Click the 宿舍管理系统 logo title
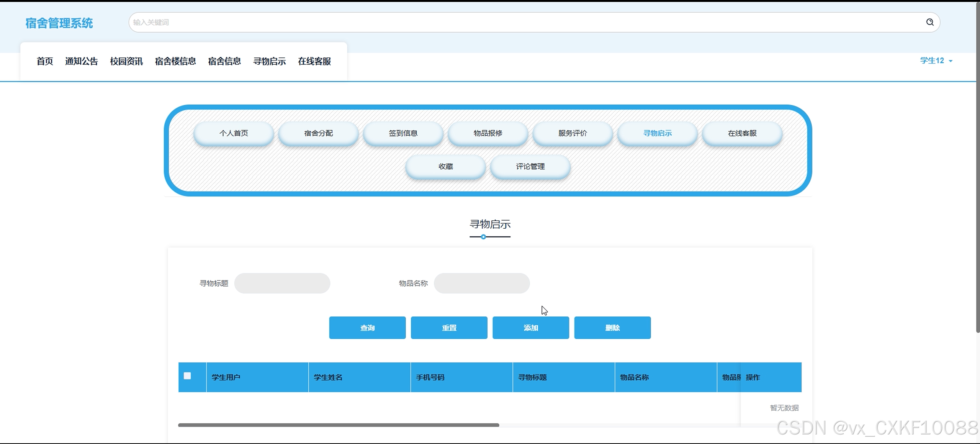Screen dimensions: 980x444 pyautogui.click(x=59, y=23)
